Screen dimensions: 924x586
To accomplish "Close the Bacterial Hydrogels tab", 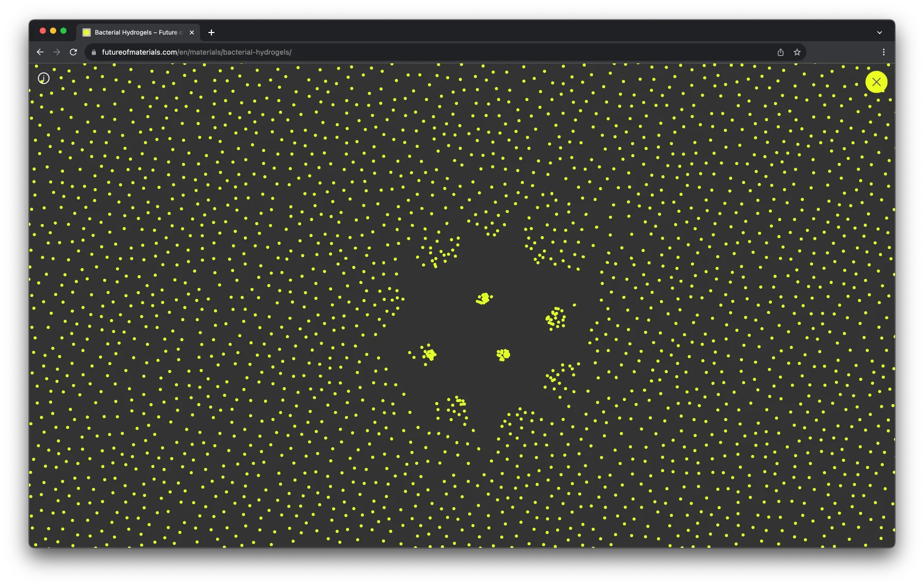I will [x=192, y=32].
